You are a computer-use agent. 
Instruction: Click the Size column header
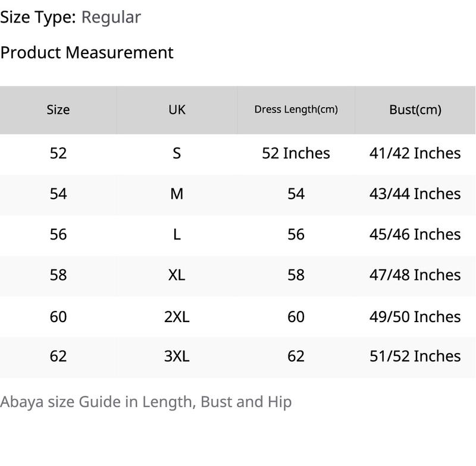[x=58, y=109]
